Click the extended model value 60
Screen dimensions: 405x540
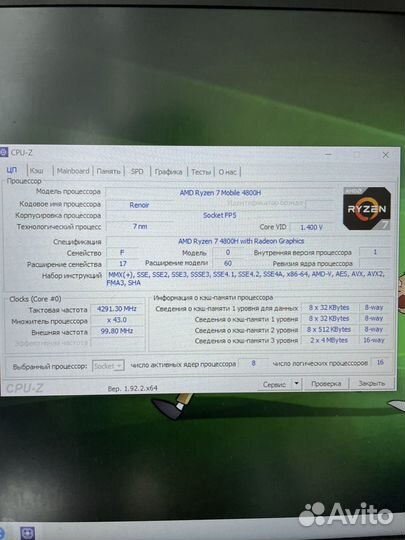tap(228, 263)
